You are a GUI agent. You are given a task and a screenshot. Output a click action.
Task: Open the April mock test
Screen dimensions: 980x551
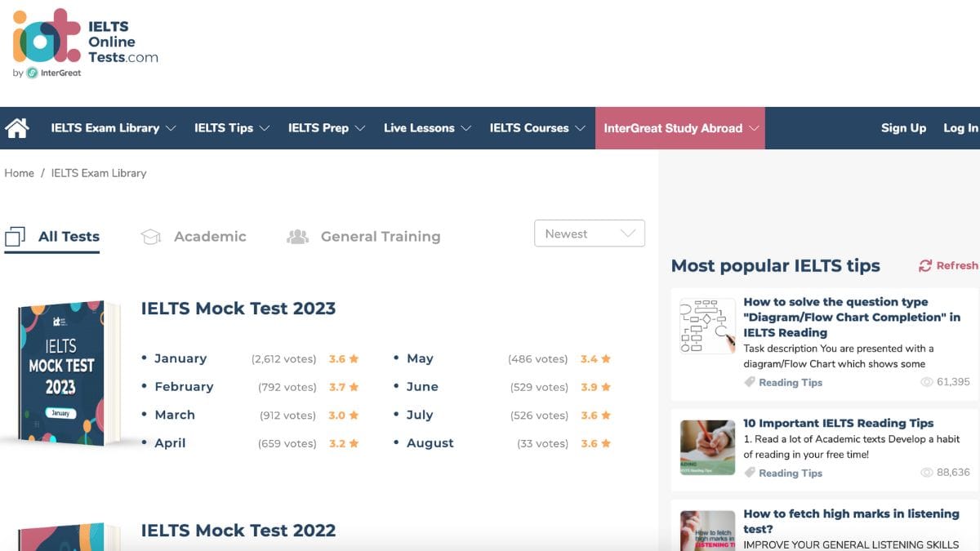170,443
